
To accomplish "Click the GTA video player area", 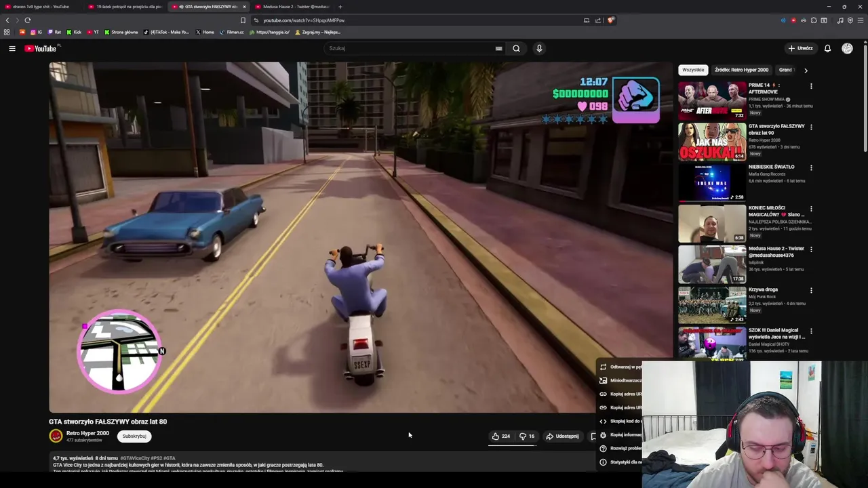I will click(359, 237).
